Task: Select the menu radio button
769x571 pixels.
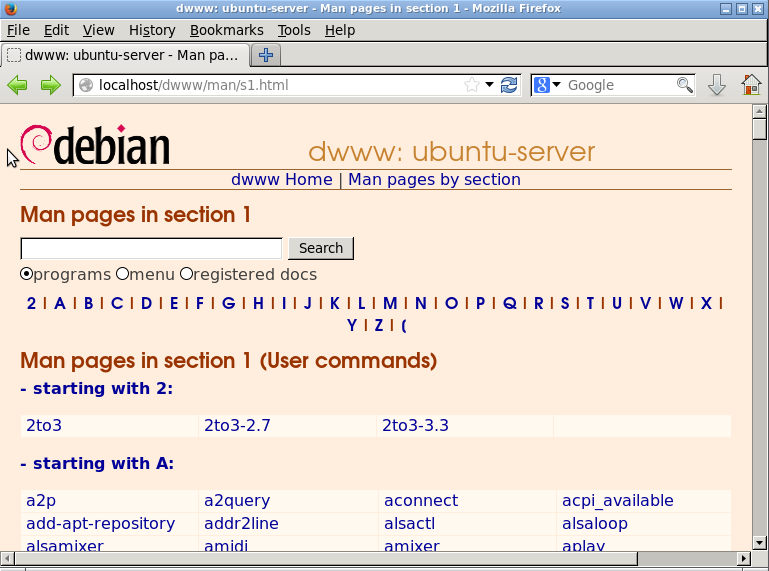Action: 122,274
